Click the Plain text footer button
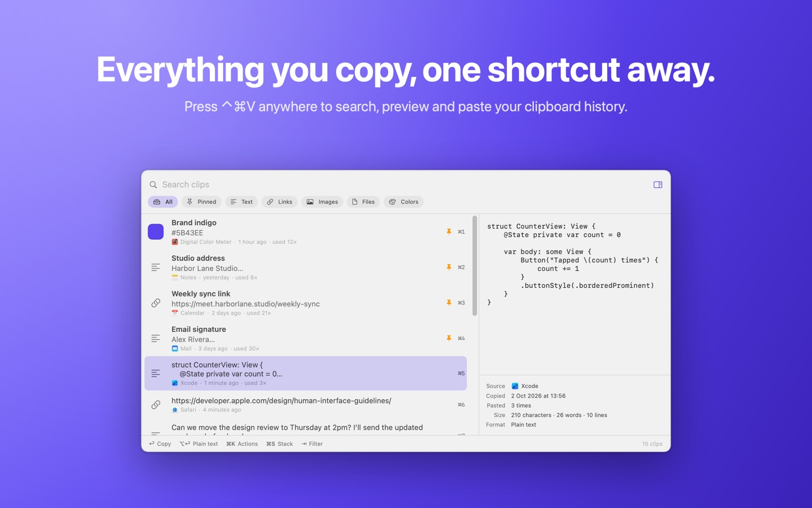 tap(198, 444)
